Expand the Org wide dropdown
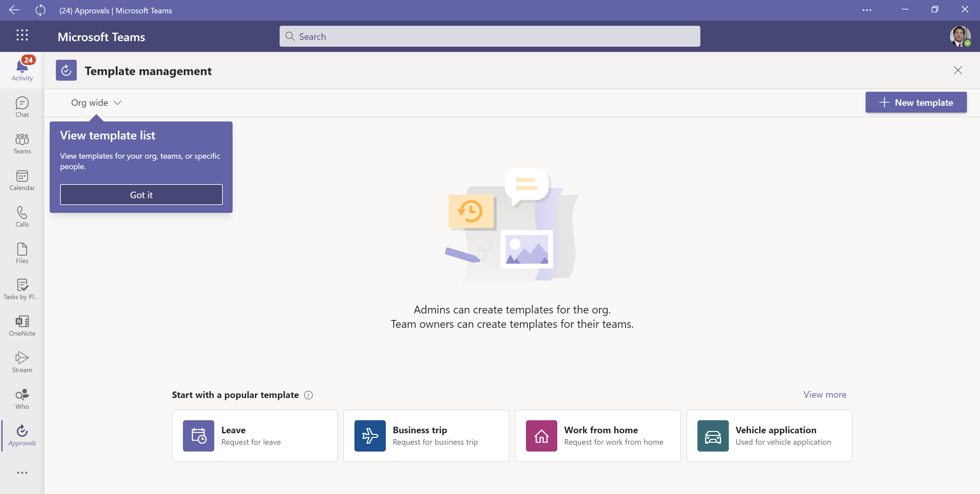Image resolution: width=980 pixels, height=494 pixels. coord(96,103)
